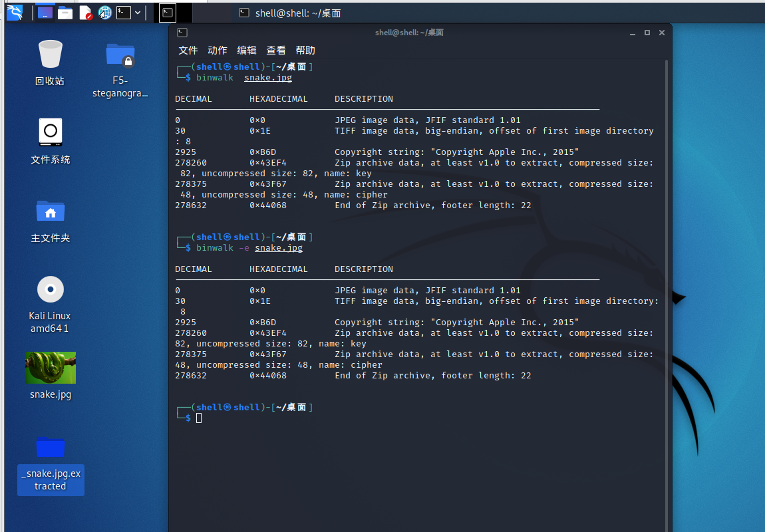Image resolution: width=765 pixels, height=532 pixels.
Task: Click the workspace switcher panel icon
Action: 45,13
